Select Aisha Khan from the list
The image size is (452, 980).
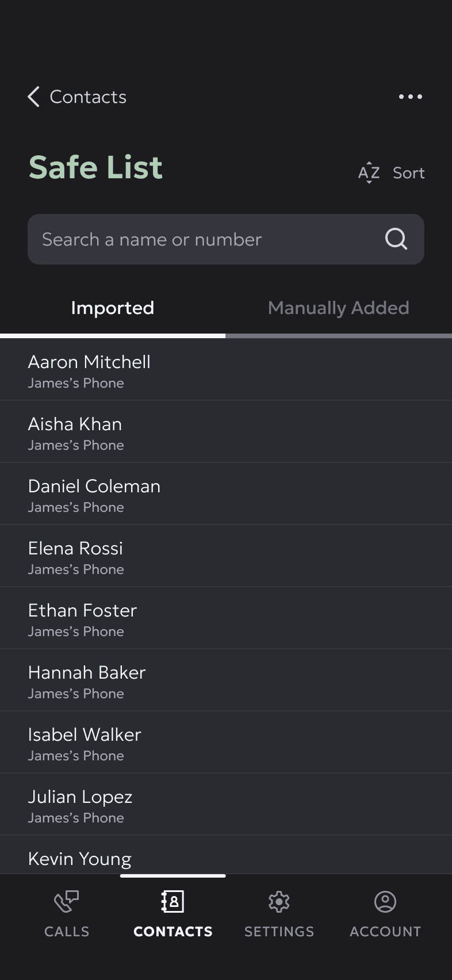(225, 432)
